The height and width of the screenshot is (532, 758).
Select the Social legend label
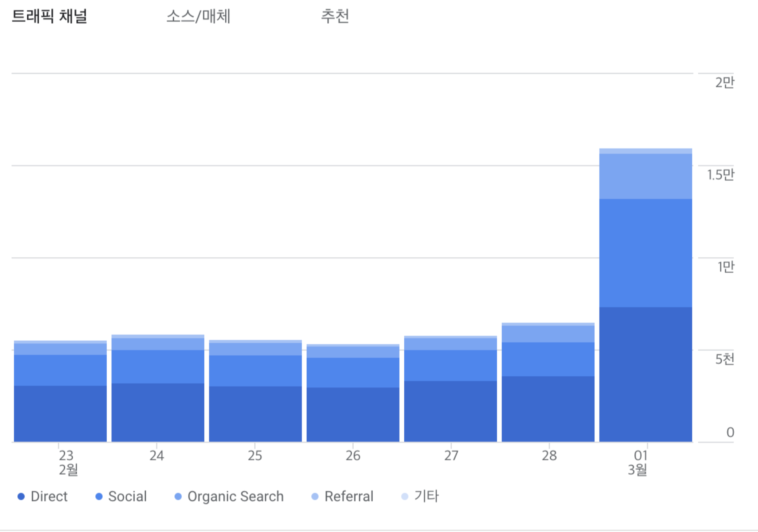click(x=127, y=496)
